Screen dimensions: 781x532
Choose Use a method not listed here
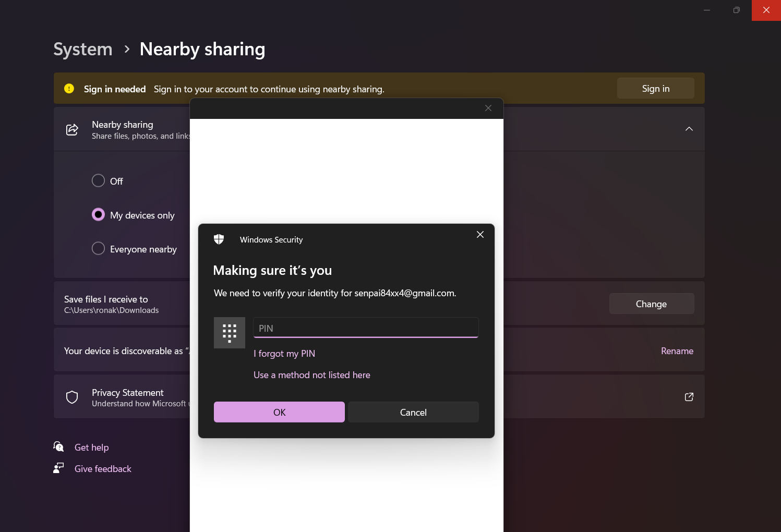coord(312,375)
